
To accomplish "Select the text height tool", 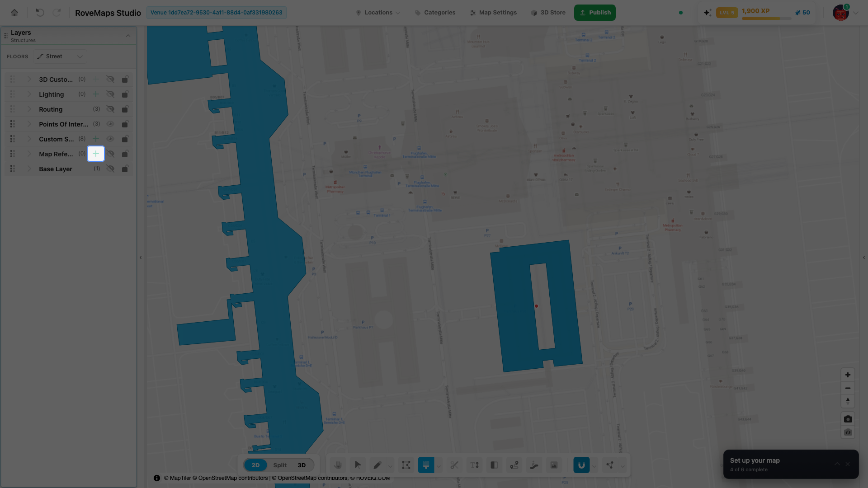I will (474, 465).
